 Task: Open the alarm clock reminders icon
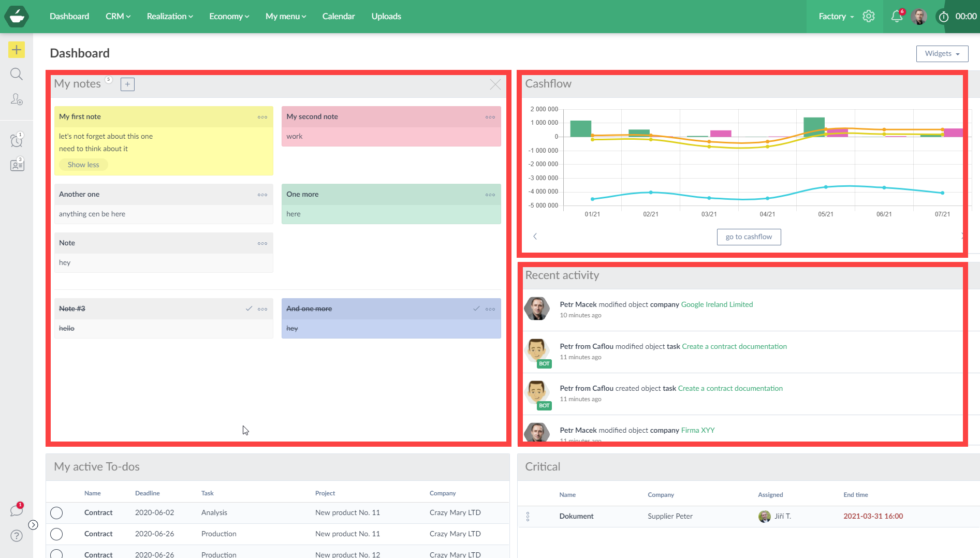[x=17, y=140]
